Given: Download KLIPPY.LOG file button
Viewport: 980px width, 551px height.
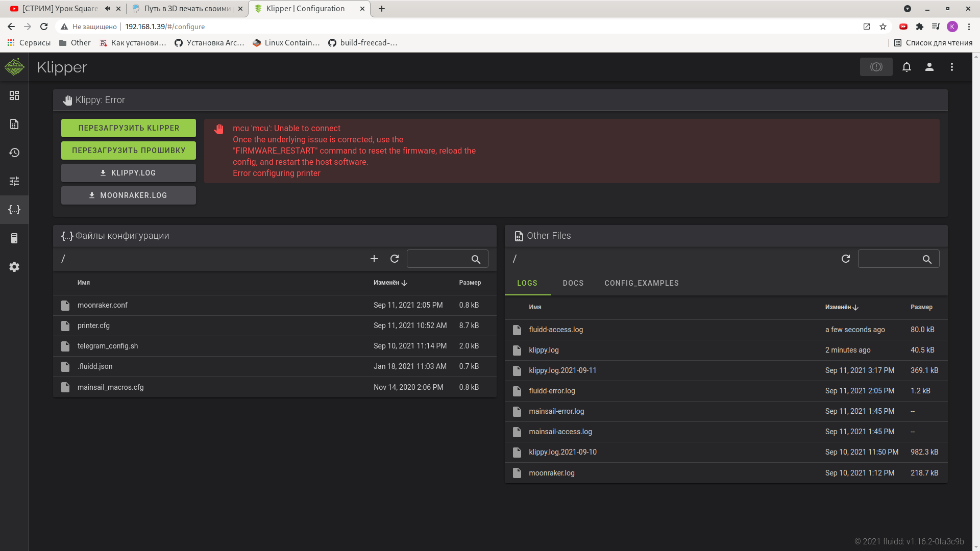Looking at the screenshot, I should (x=129, y=173).
